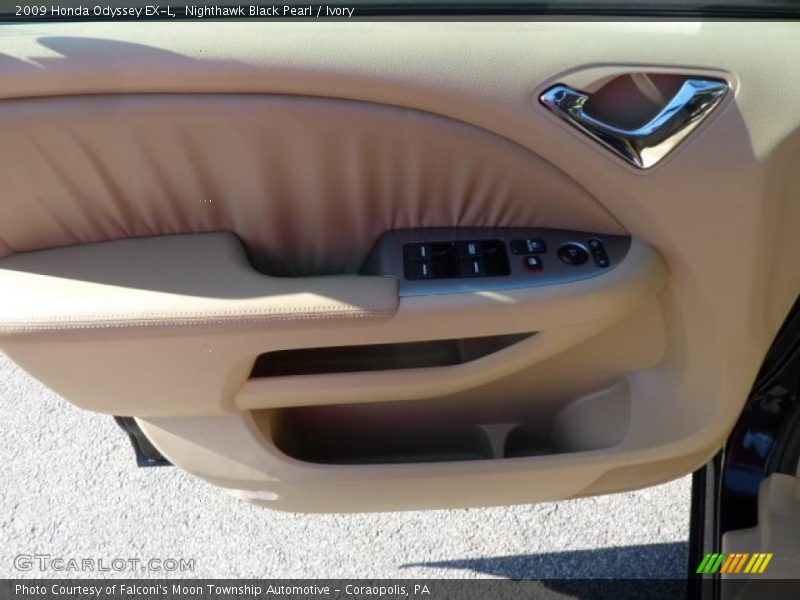Screen dimensions: 800x600
Task: Click the lower door storage pocket
Action: coord(440,430)
